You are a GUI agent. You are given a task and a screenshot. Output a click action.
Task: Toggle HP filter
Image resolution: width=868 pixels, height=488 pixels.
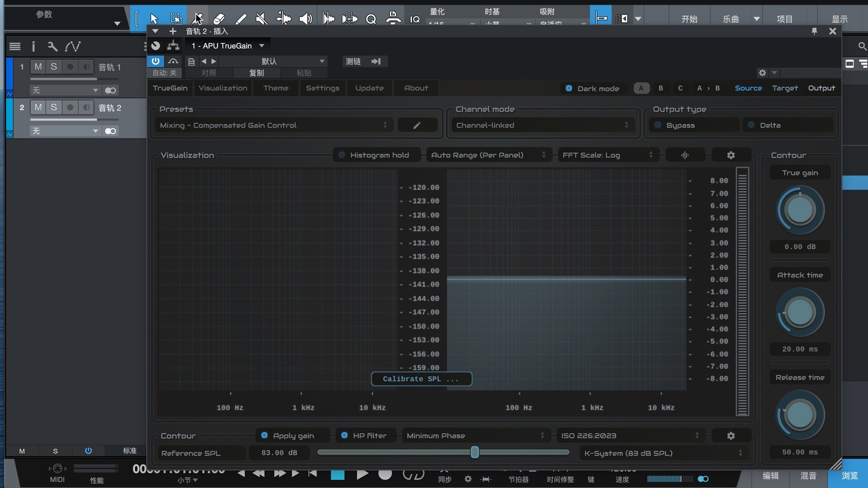click(x=365, y=436)
